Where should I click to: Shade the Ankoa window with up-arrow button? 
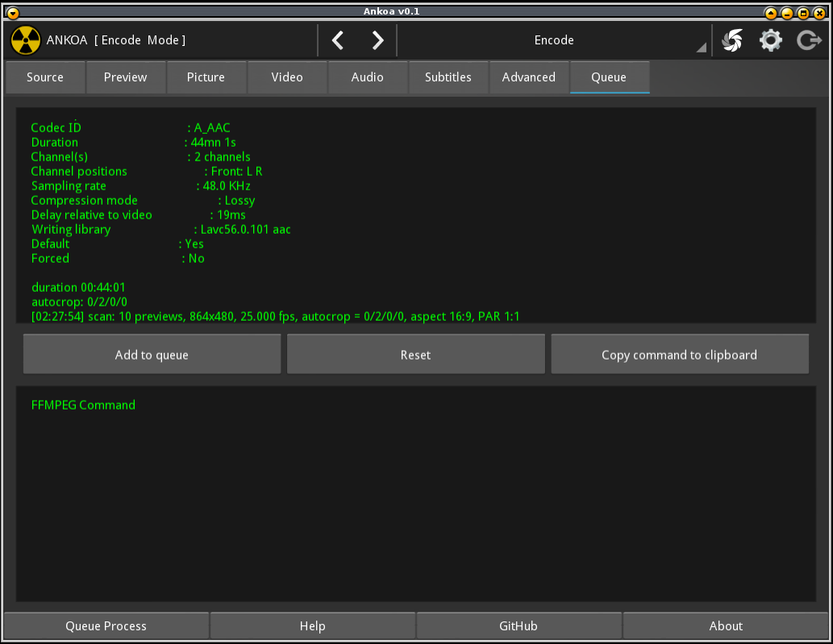(771, 12)
